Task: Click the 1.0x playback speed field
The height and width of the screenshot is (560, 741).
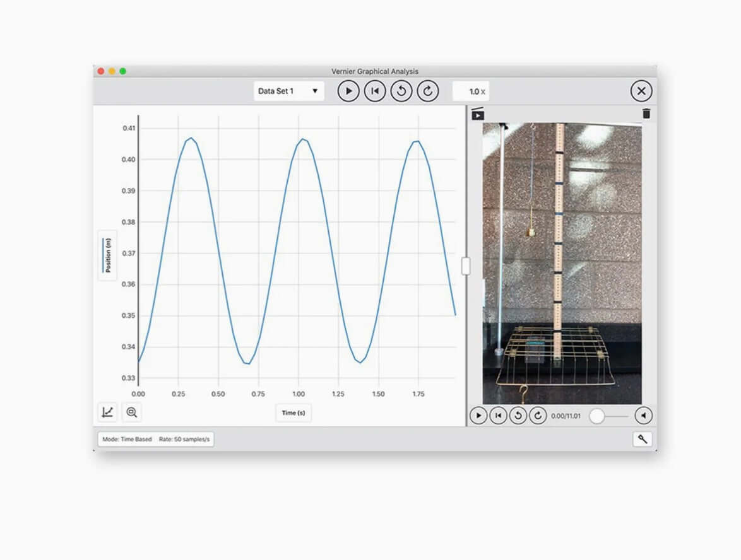Action: pos(471,91)
